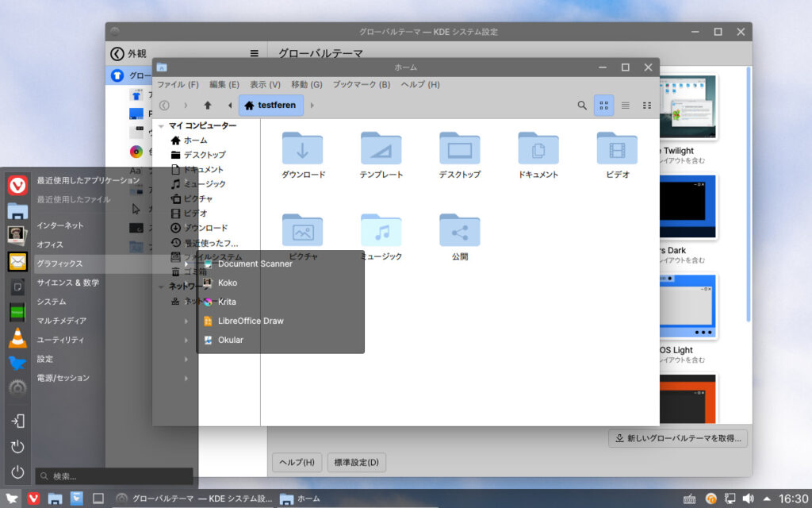
Task: Open the サイエンス & 数学 category
Action: pos(114,283)
